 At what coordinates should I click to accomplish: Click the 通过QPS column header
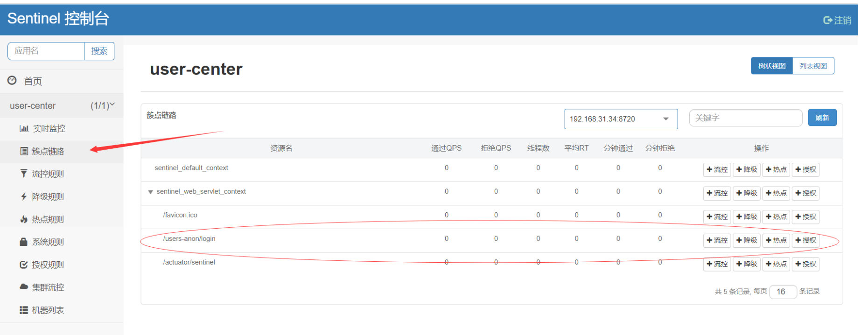coord(447,148)
